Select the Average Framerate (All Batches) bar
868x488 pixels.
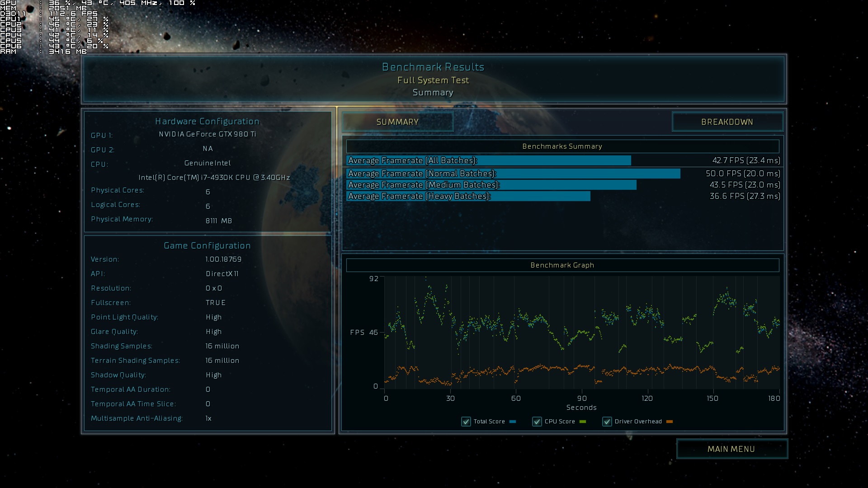(488, 160)
